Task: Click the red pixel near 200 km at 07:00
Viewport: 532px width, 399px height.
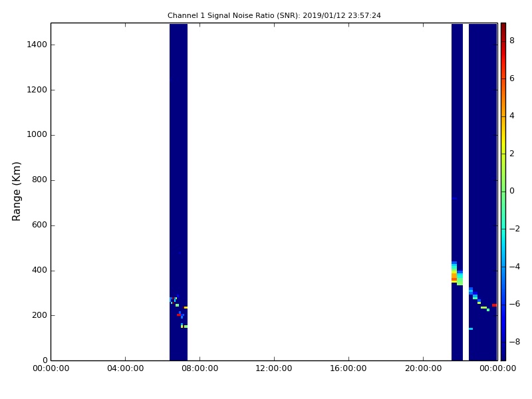Action: [178, 315]
